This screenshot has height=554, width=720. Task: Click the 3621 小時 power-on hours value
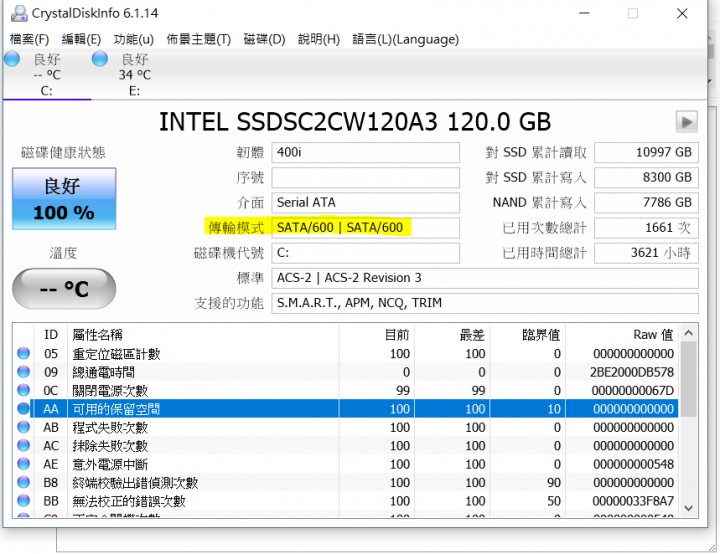pyautogui.click(x=647, y=253)
